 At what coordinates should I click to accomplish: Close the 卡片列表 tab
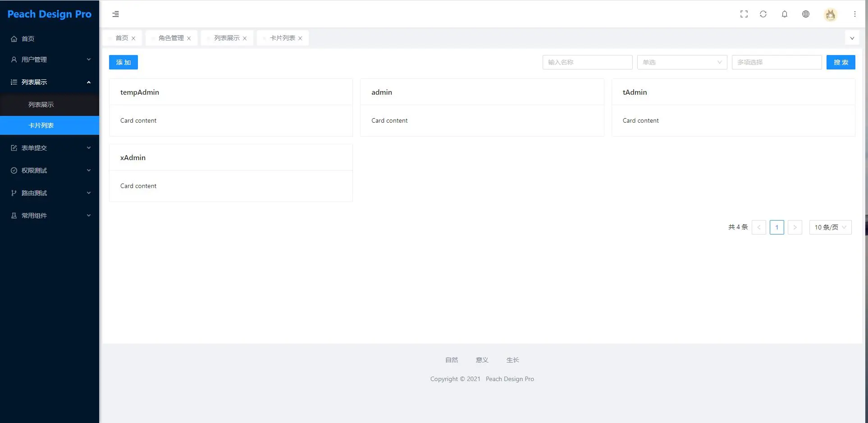tap(300, 38)
